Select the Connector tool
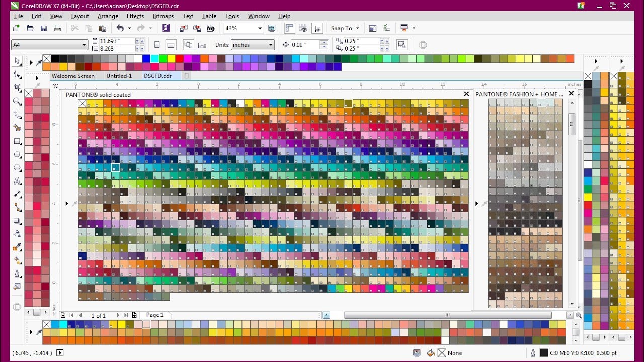The image size is (644, 362). click(18, 207)
